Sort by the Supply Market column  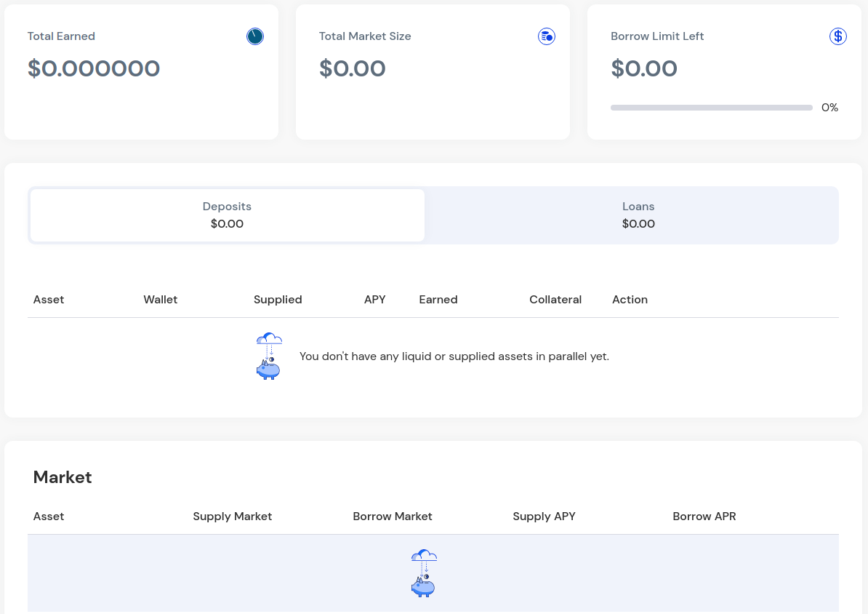point(233,517)
